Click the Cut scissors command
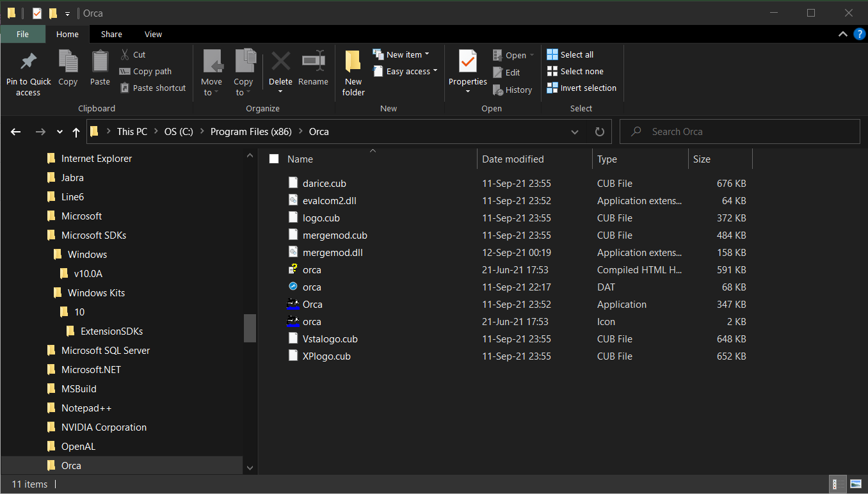 (x=133, y=54)
